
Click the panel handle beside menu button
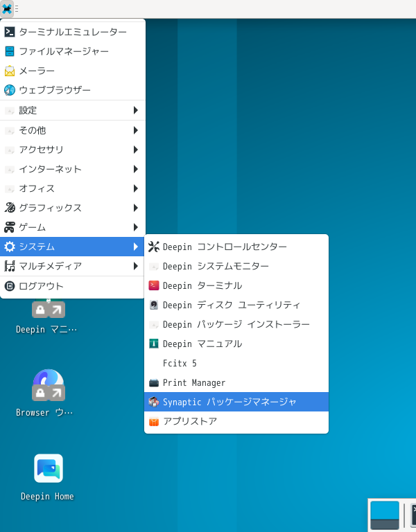[17, 9]
